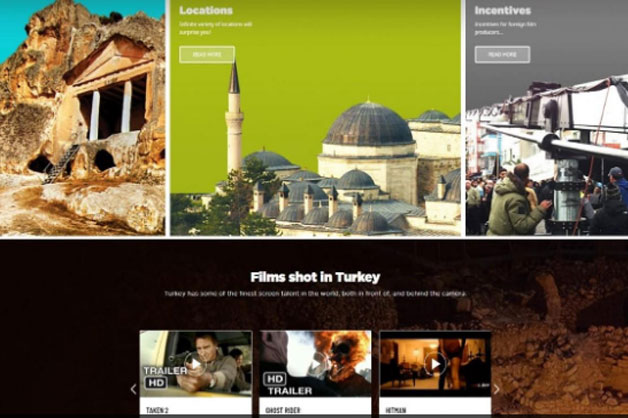The image size is (628, 418).
Task: Open the Incentives heading
Action: click(x=503, y=10)
